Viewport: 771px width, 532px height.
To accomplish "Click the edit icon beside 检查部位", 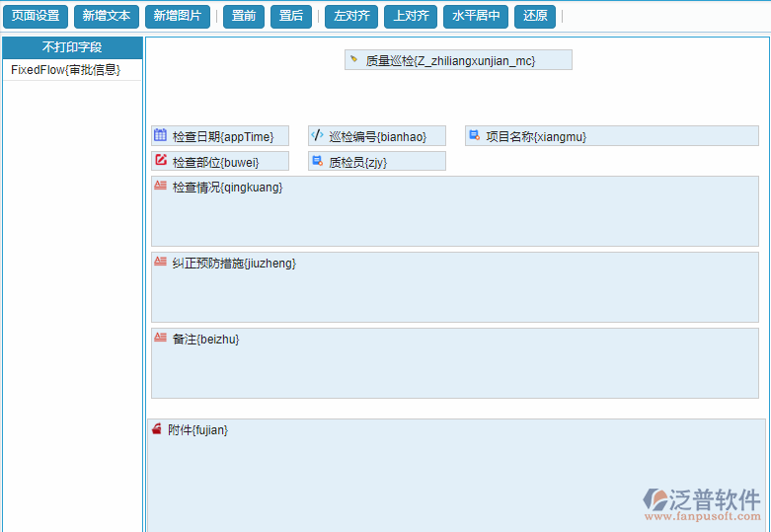I will [x=161, y=160].
